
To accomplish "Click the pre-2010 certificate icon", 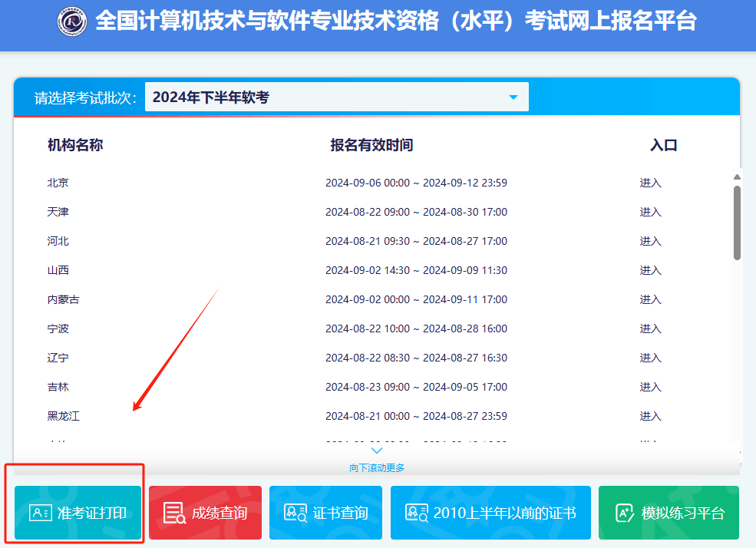I will 417,513.
